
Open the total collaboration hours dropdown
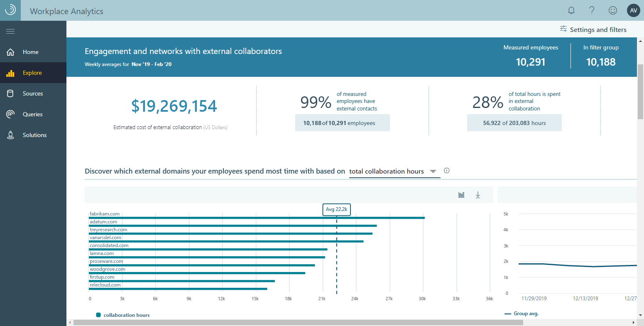(394, 172)
